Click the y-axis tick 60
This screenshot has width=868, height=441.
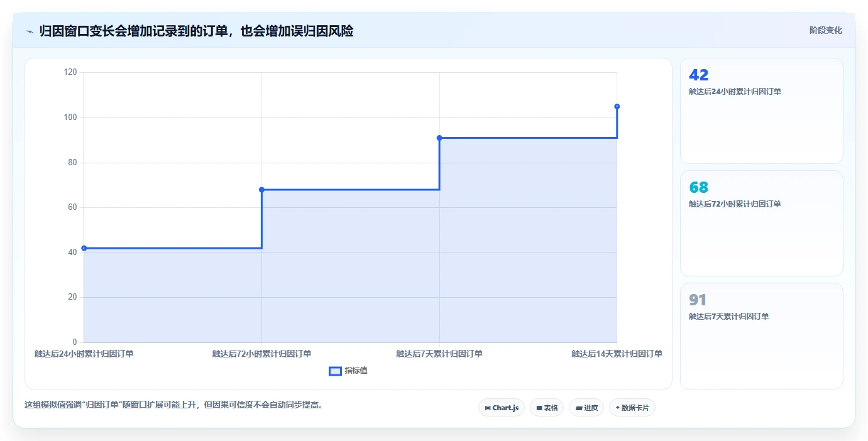72,207
